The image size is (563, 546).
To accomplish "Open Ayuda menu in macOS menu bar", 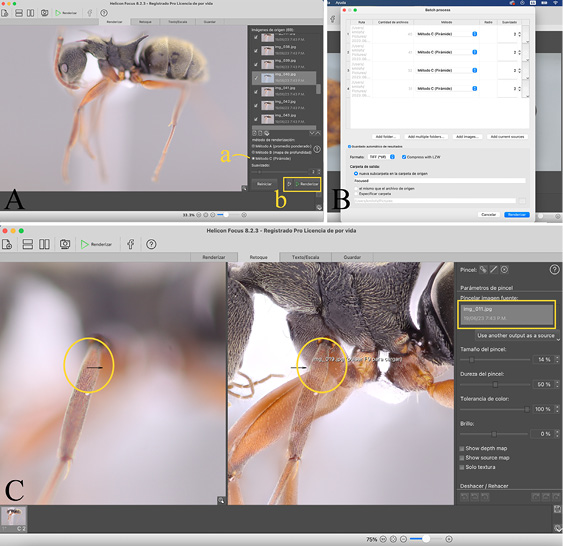I will pyautogui.click(x=340, y=3).
